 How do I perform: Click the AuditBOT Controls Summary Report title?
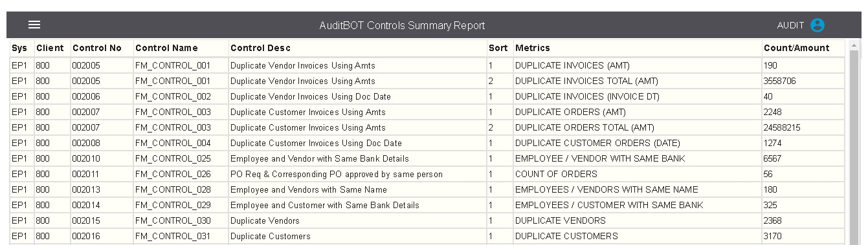[402, 26]
